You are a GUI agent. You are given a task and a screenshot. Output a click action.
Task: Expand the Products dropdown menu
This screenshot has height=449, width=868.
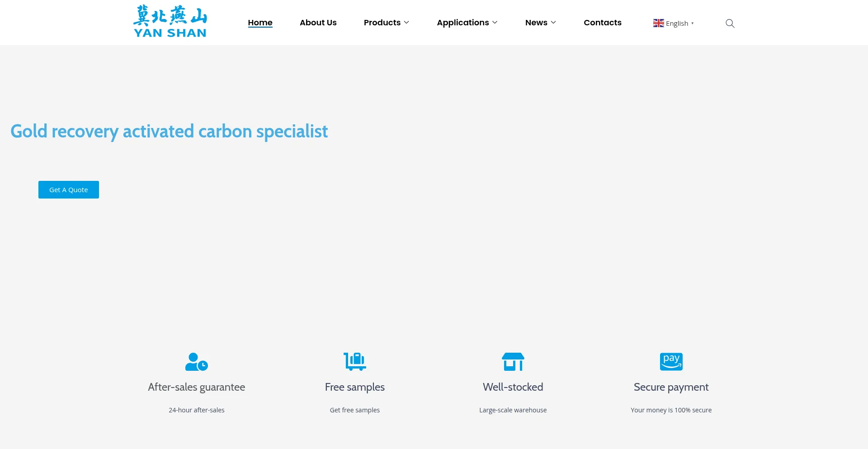[x=386, y=23]
